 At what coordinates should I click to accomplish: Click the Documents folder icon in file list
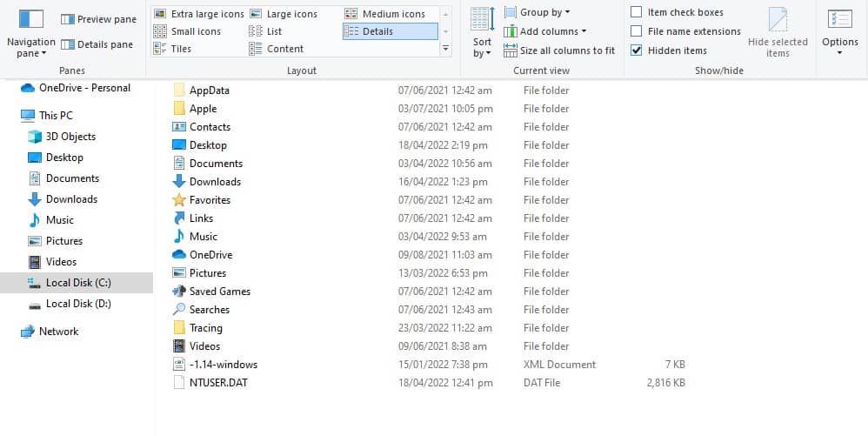179,164
